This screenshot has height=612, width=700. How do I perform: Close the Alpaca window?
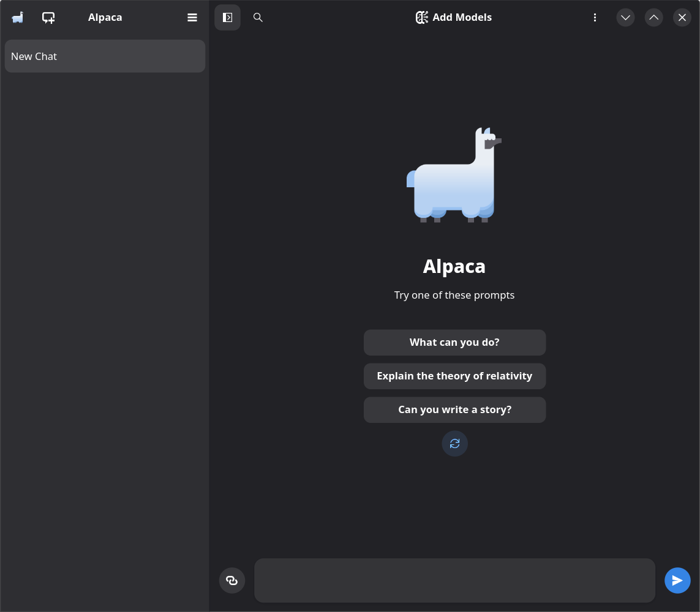pos(682,17)
